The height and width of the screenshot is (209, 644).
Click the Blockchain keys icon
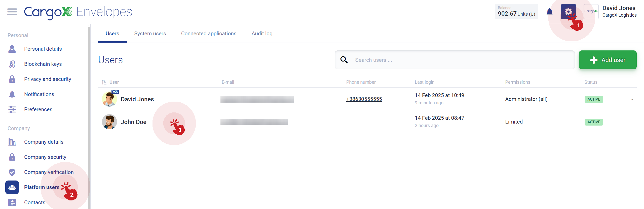click(12, 64)
